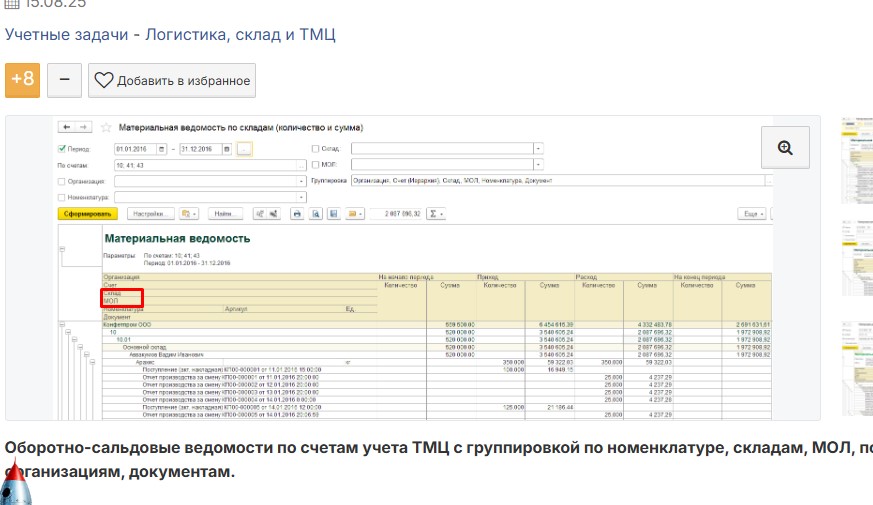The width and height of the screenshot is (873, 505).
Task: Collapse the 10.01 subaccount tree node
Action: 74,340
